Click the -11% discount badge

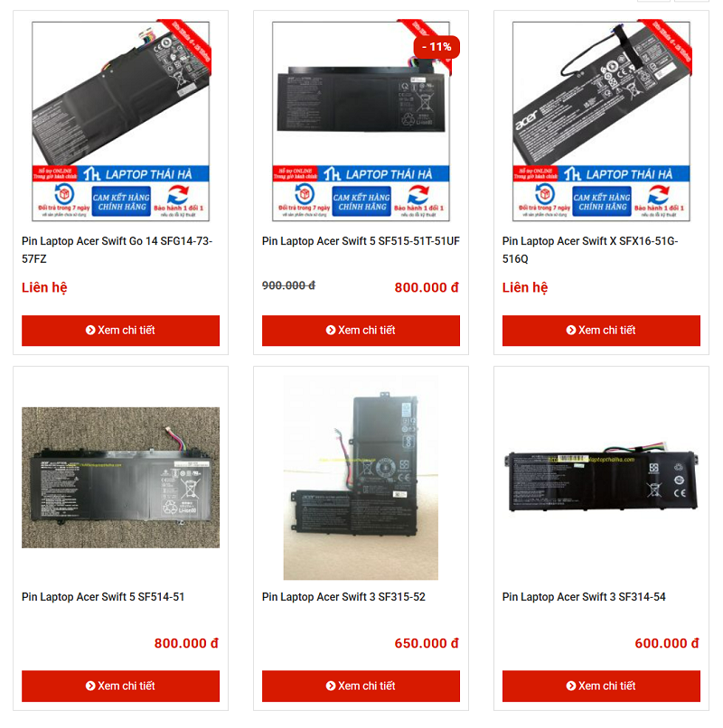pyautogui.click(x=437, y=47)
